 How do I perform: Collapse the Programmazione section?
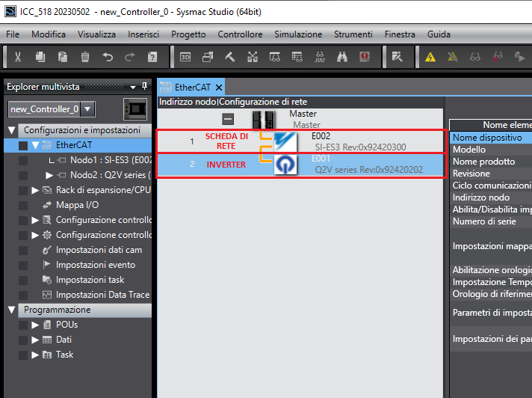[x=11, y=310]
